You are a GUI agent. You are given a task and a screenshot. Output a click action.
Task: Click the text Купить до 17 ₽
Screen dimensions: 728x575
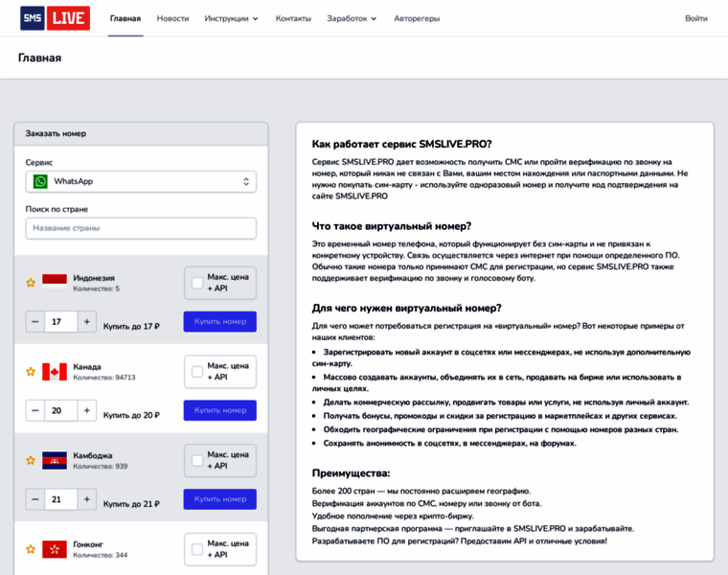tap(131, 327)
